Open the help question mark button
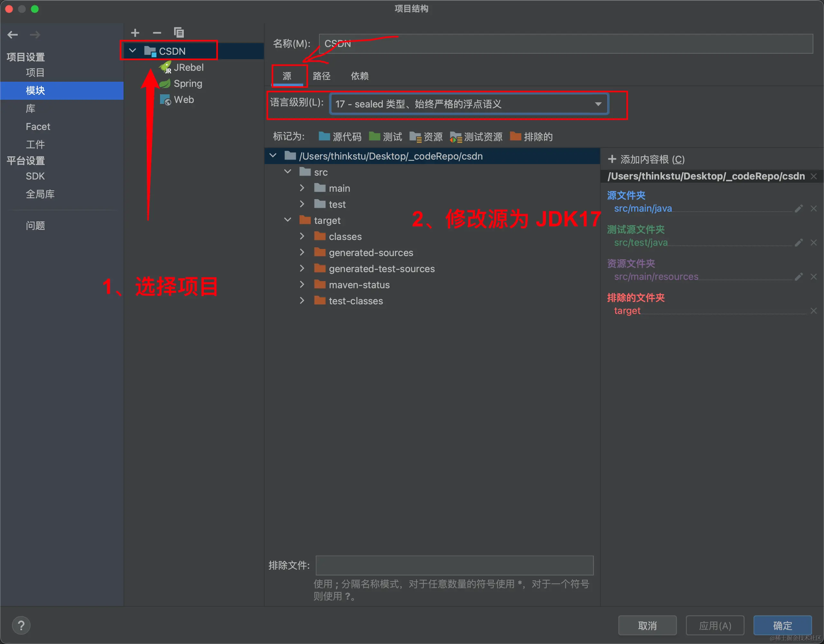This screenshot has height=644, width=824. (21, 626)
